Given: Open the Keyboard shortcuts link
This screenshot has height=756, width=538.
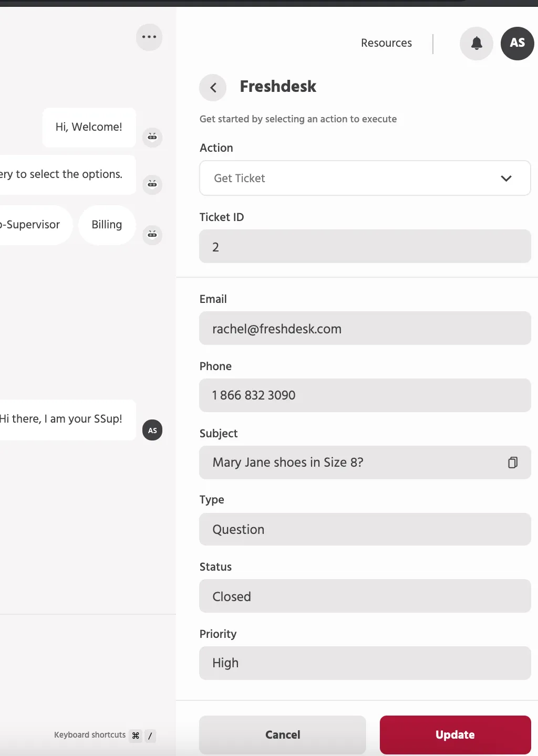Looking at the screenshot, I should [90, 735].
